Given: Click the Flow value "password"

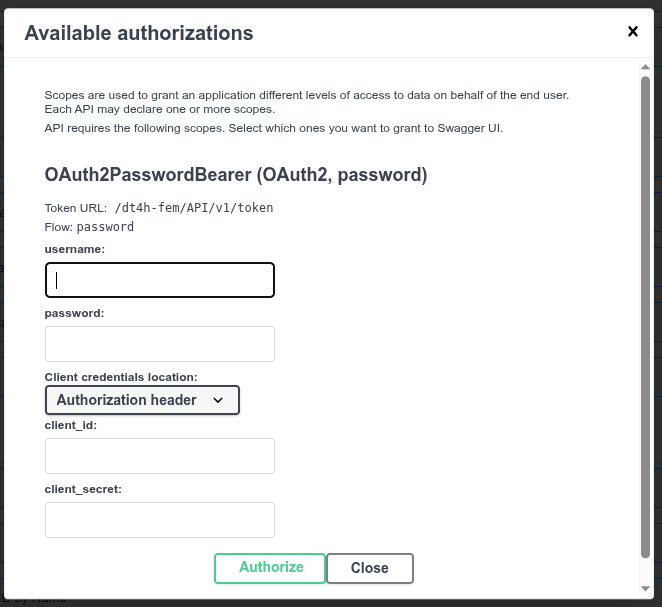Looking at the screenshot, I should 105,227.
